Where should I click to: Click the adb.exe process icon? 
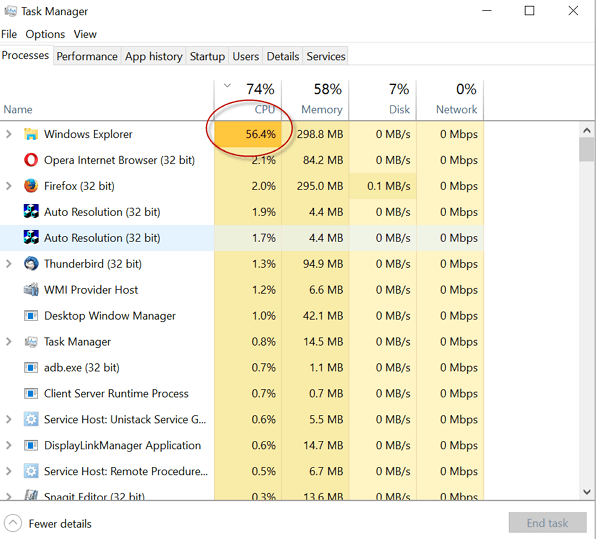pos(31,367)
